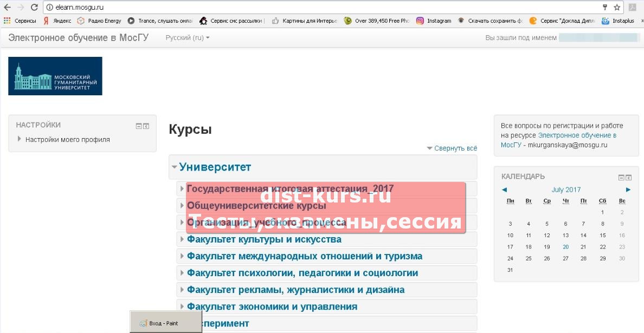Collapse the Университет category
The width and height of the screenshot is (644, 333).
tap(175, 167)
